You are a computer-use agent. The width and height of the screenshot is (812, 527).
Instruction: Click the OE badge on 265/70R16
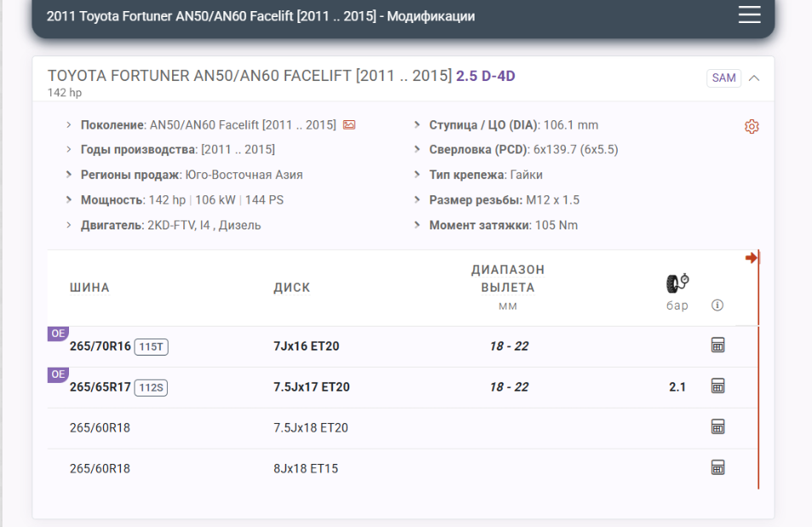57,333
